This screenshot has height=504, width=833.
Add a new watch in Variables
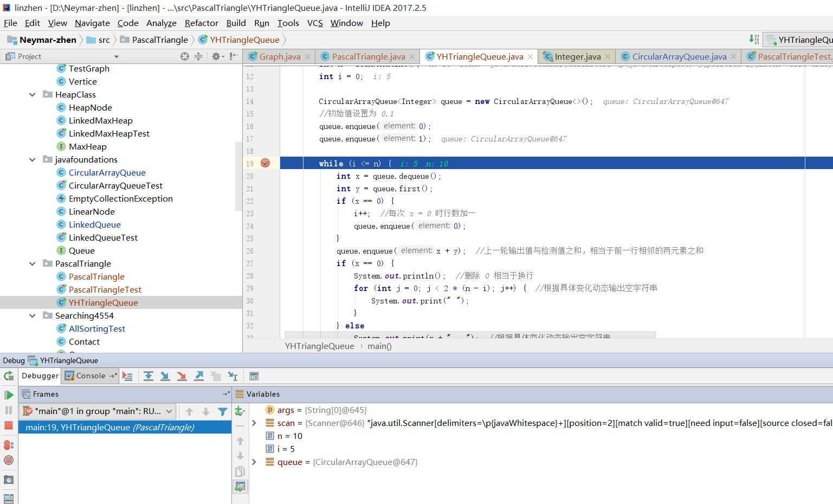240,411
